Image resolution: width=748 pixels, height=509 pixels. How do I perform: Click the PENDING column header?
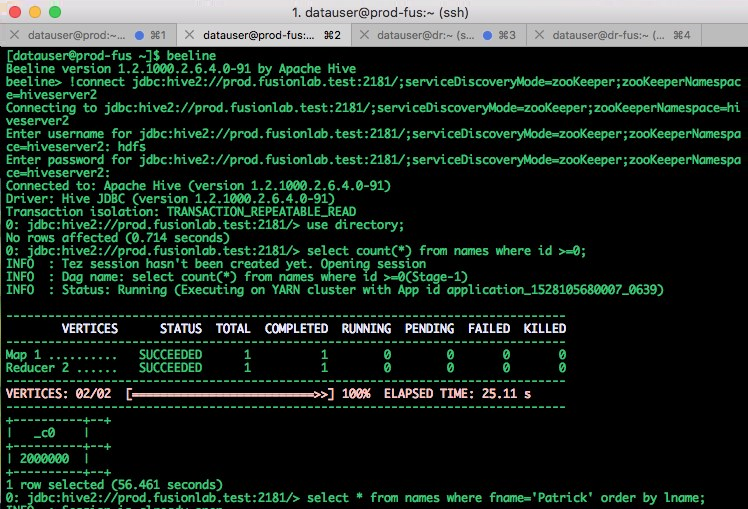pyautogui.click(x=429, y=329)
